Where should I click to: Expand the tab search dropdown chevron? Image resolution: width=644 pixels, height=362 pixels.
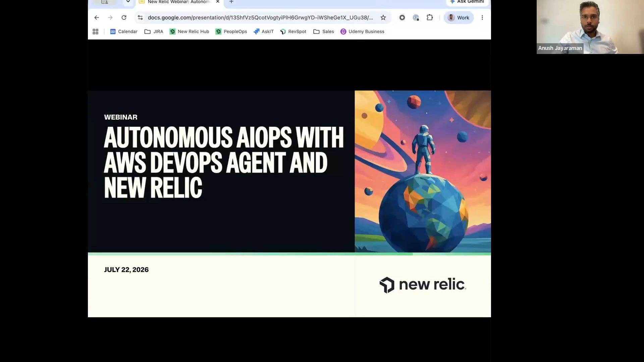(x=128, y=2)
